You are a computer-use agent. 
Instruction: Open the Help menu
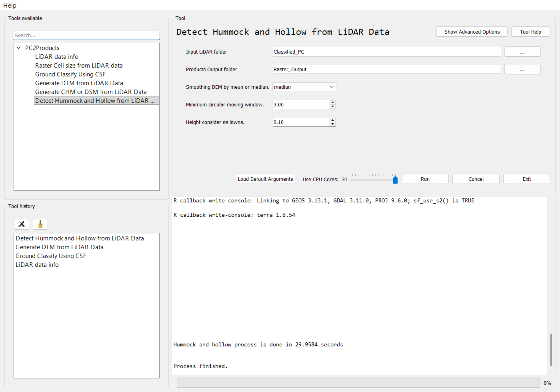point(10,5)
